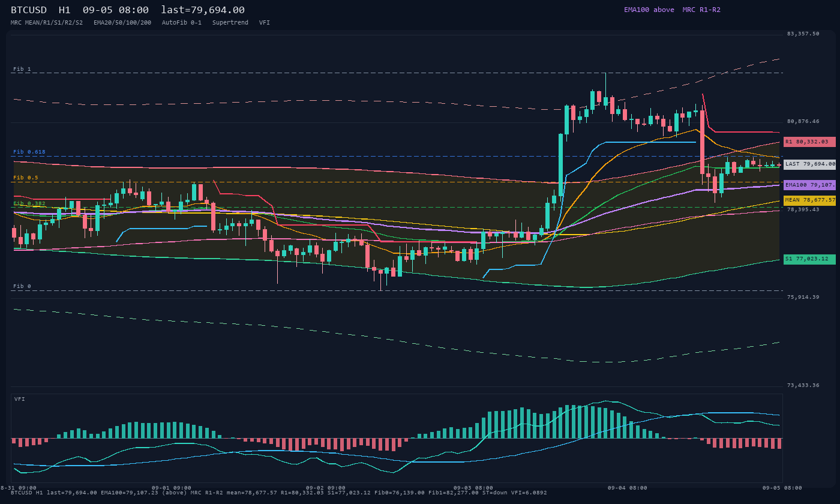Click the "MRC MEAN/R1/S1/R2/S2" indicator legend entry
840x504 pixels.
click(47, 23)
